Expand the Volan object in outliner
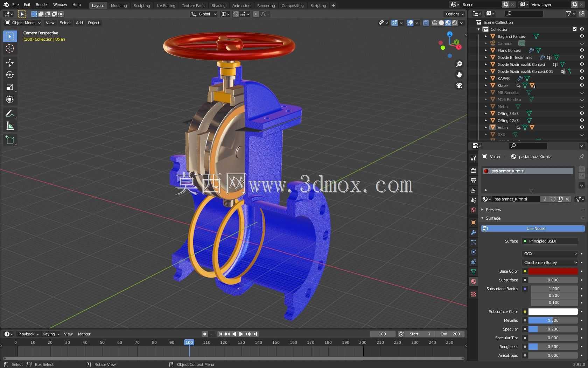Screen dimensions: 588x368 point(486,128)
